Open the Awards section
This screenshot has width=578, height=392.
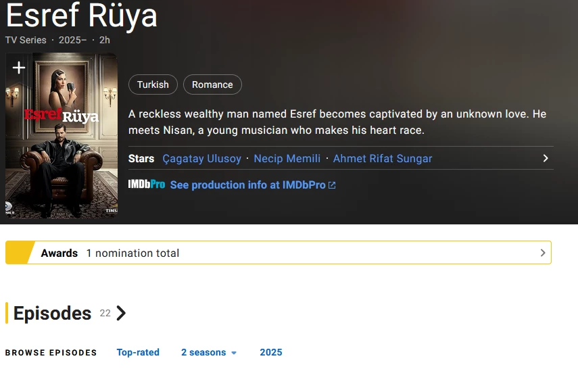[59, 253]
